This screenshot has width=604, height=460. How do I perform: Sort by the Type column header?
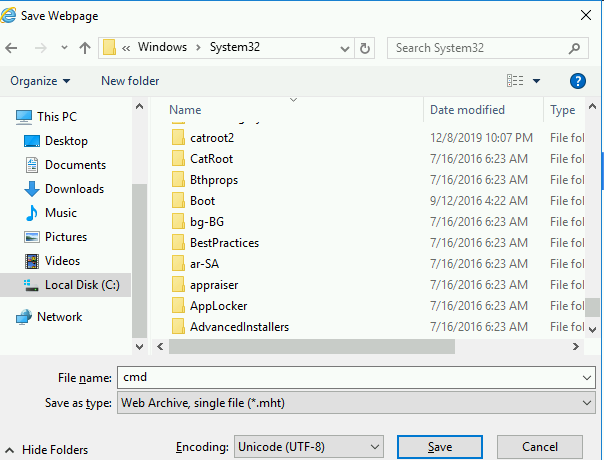562,110
